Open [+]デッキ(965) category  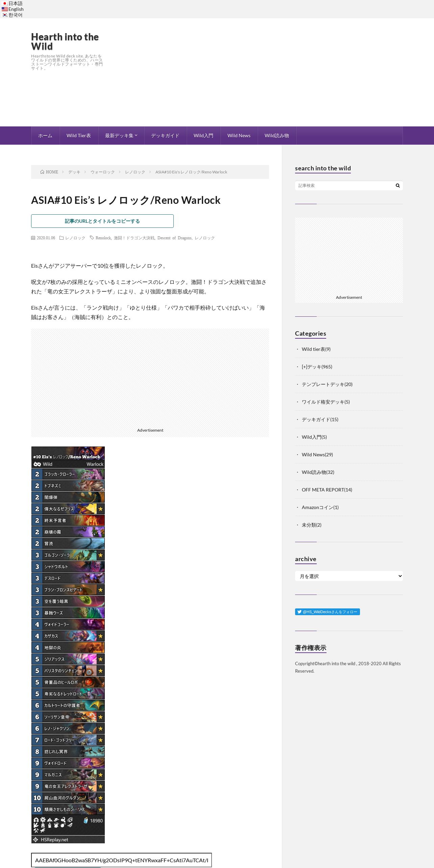(x=317, y=367)
